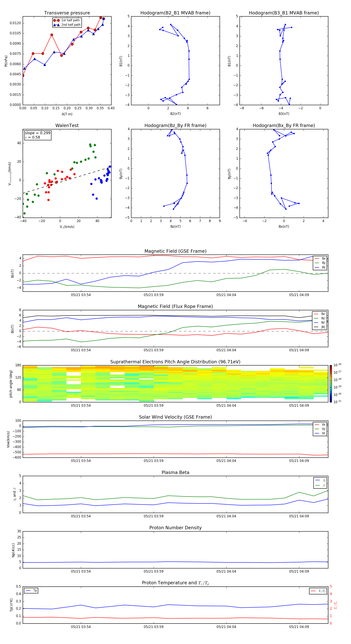Click the 'r = 0.58' annotation

pos(33,137)
